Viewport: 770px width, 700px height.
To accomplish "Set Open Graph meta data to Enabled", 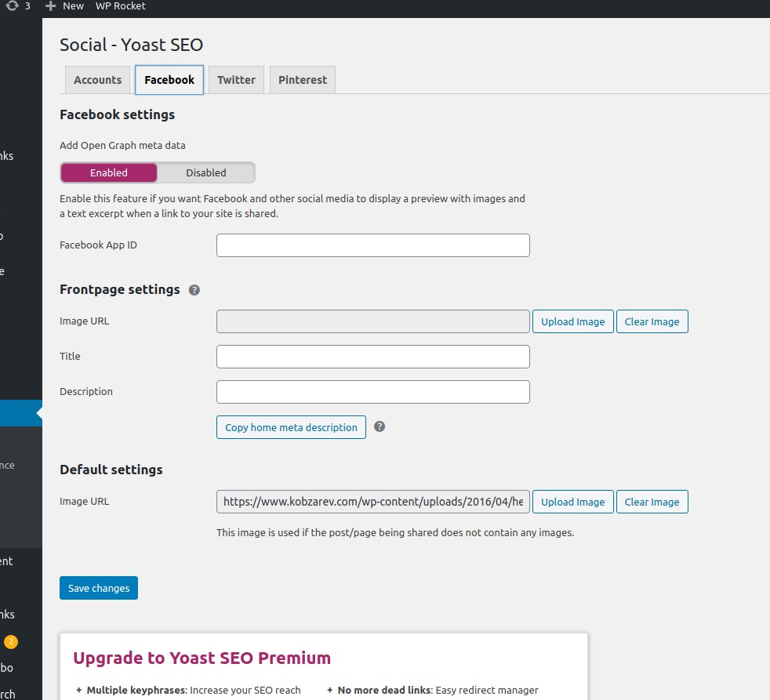I will [x=108, y=172].
